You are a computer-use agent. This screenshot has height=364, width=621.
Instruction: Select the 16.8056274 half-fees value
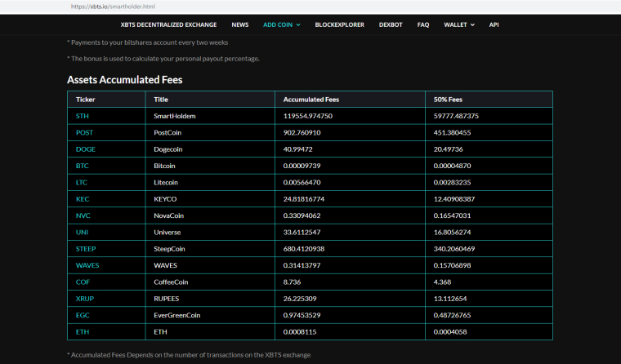click(x=452, y=233)
